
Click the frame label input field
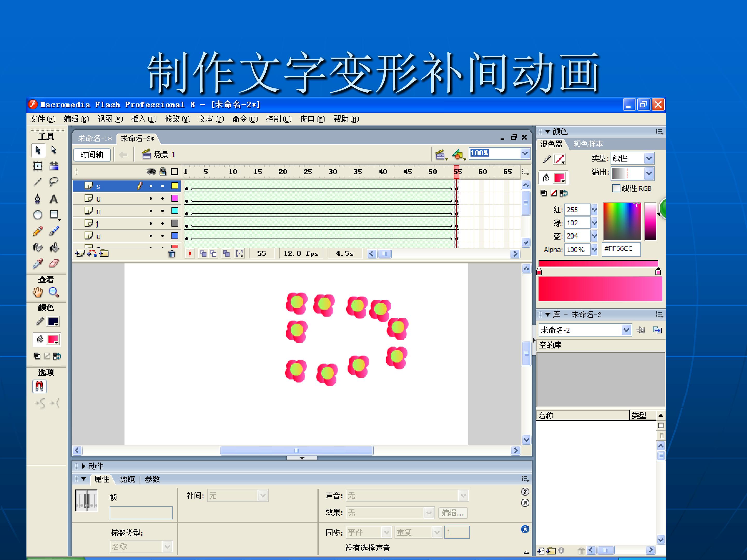point(141,513)
